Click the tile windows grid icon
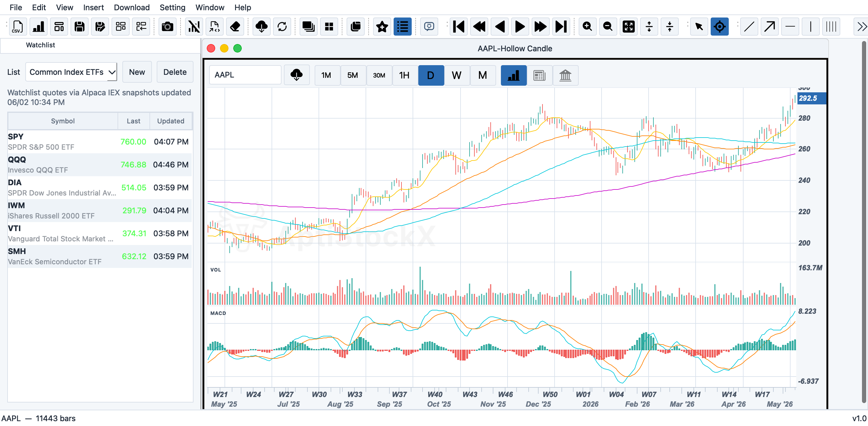 (x=329, y=26)
